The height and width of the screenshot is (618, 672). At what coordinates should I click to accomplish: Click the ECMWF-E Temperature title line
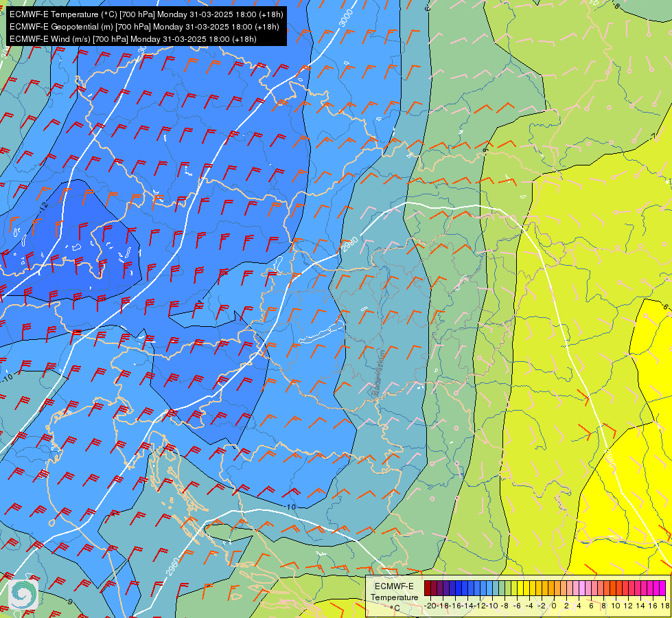click(146, 14)
